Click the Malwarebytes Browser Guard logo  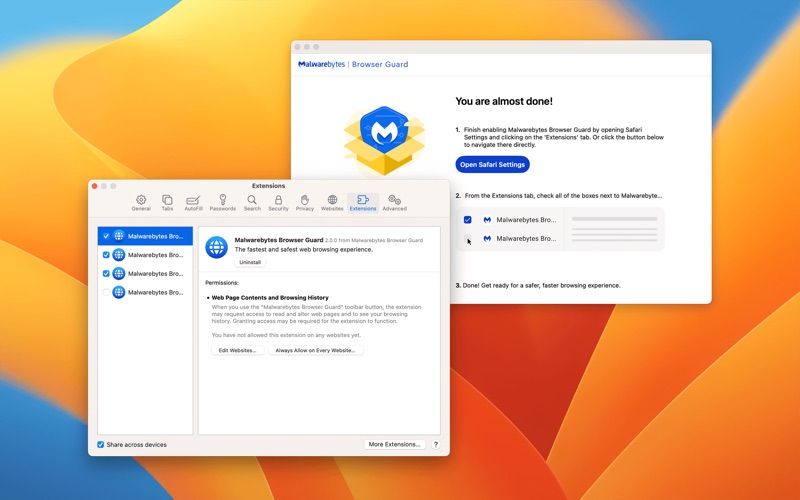353,64
